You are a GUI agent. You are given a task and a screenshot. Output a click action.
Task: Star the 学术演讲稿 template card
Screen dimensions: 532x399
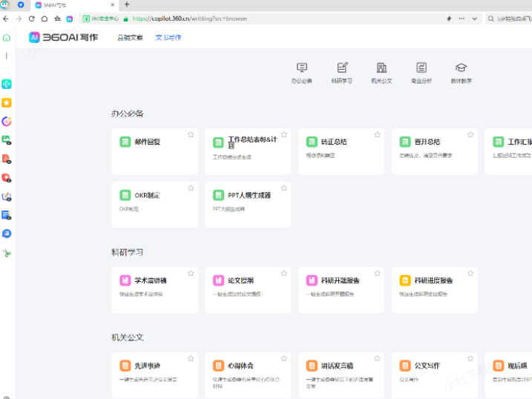(191, 274)
